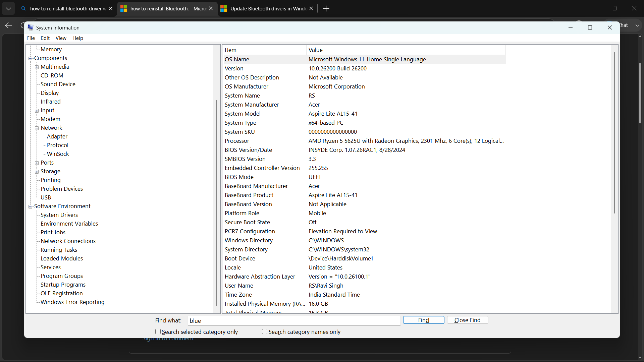Select Windows Error Reporting category
644x362 pixels.
tap(72, 302)
